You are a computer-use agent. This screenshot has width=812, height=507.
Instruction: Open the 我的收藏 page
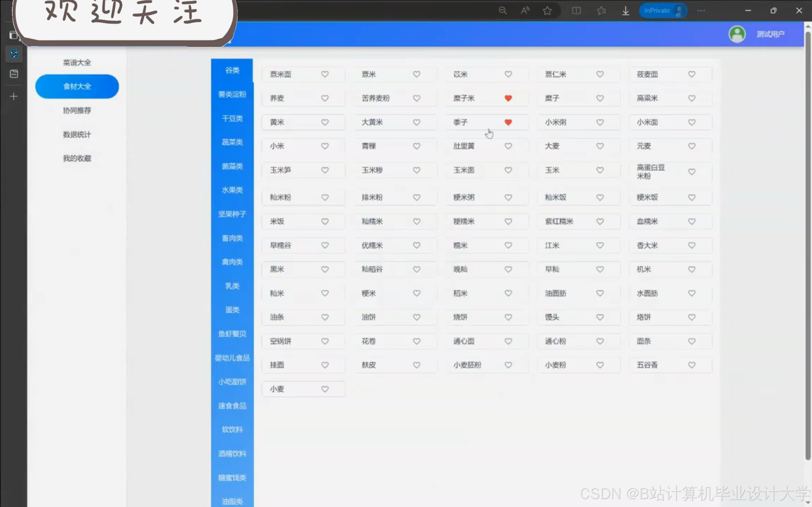[x=77, y=158]
